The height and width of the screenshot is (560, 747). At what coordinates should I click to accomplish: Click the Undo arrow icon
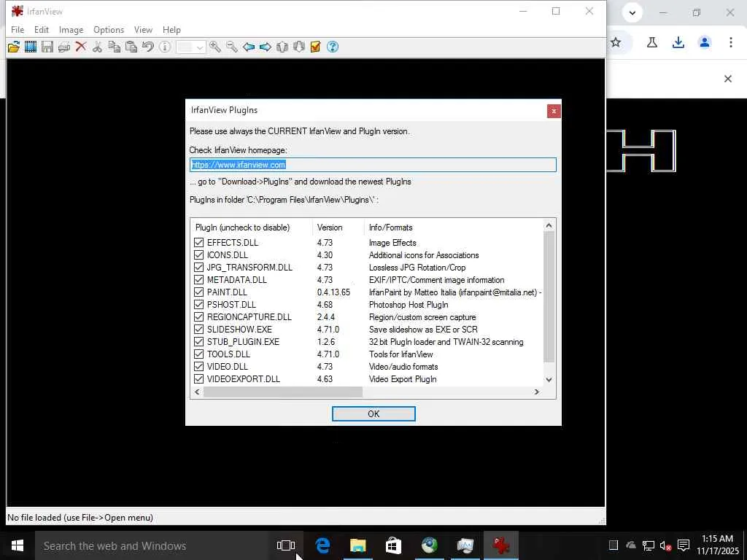coord(148,47)
